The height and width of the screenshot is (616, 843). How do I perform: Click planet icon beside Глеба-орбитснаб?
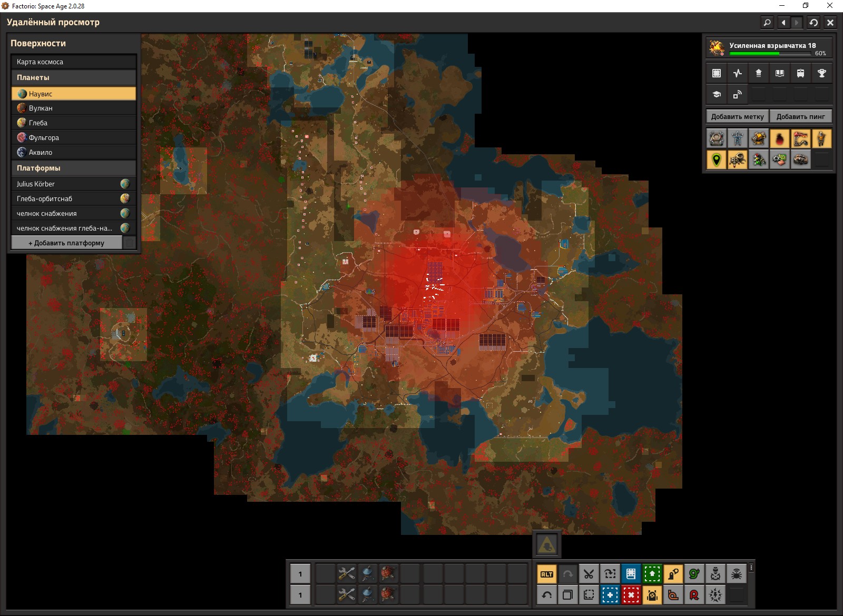pyautogui.click(x=125, y=198)
